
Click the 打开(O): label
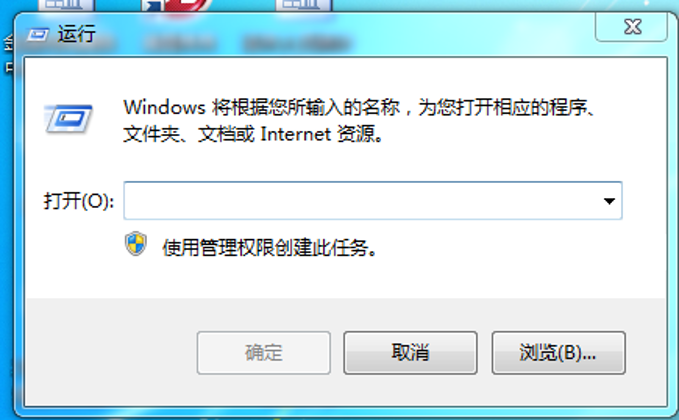78,201
